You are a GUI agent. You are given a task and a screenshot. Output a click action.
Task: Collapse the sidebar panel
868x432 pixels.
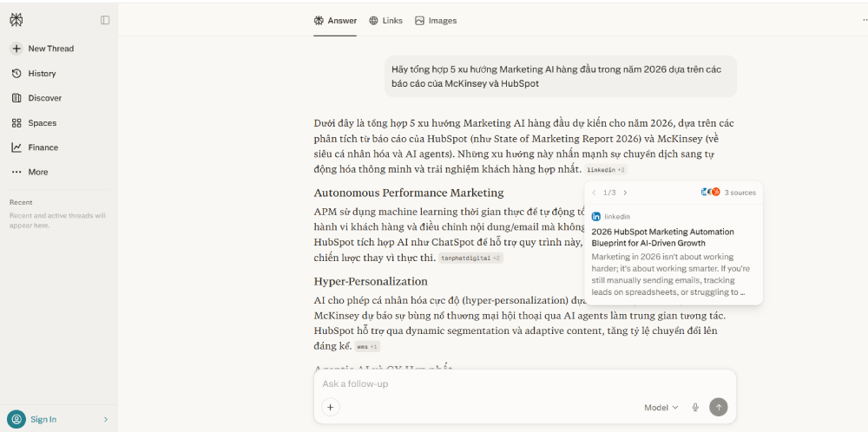click(105, 20)
